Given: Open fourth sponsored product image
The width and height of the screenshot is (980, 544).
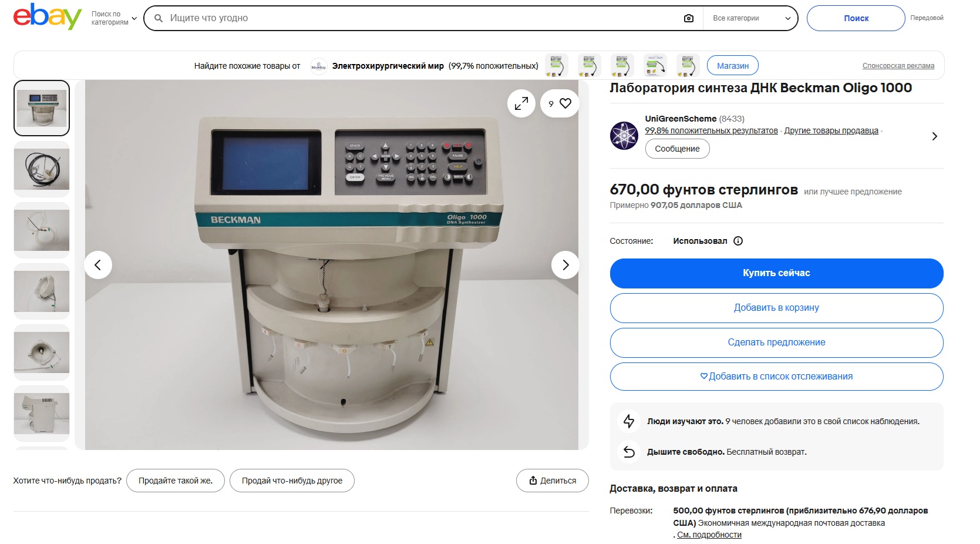Looking at the screenshot, I should pos(655,66).
